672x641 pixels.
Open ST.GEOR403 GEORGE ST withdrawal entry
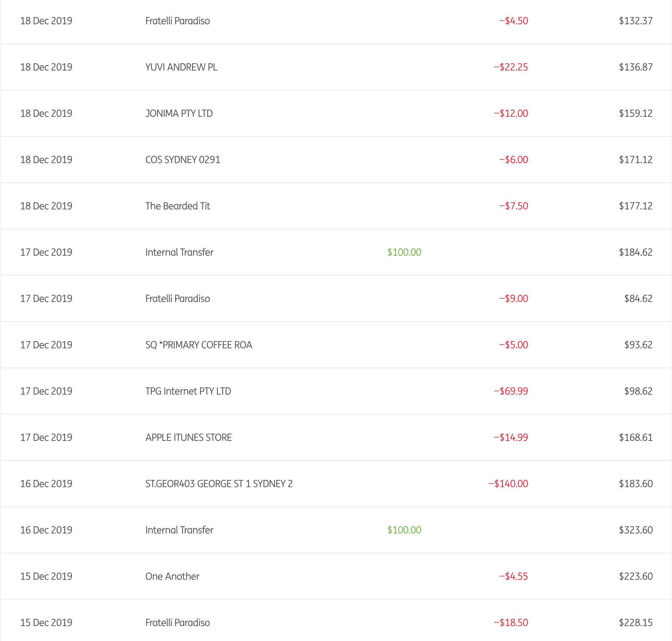tap(219, 484)
